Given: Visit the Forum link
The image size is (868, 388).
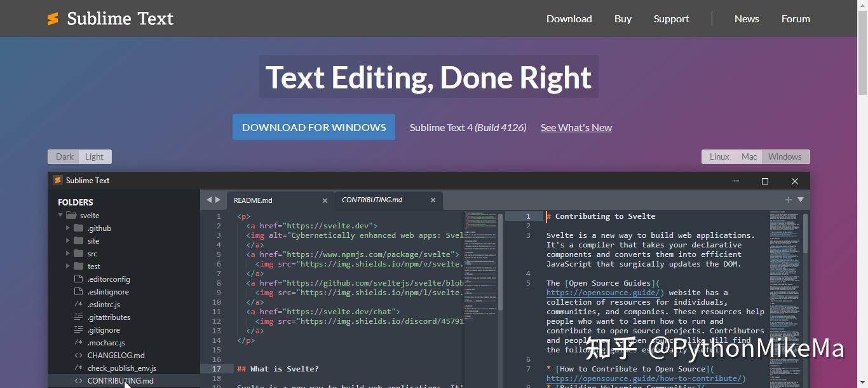Looking at the screenshot, I should click(796, 19).
